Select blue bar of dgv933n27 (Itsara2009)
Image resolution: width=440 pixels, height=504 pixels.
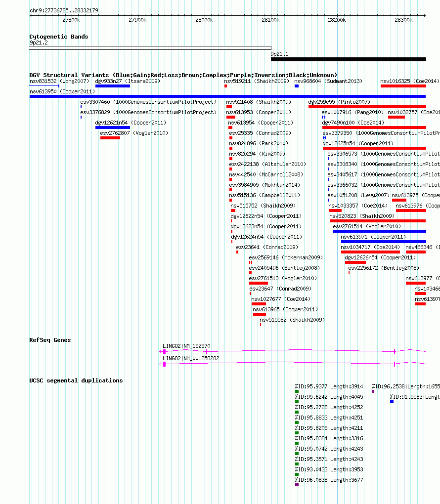click(x=113, y=86)
